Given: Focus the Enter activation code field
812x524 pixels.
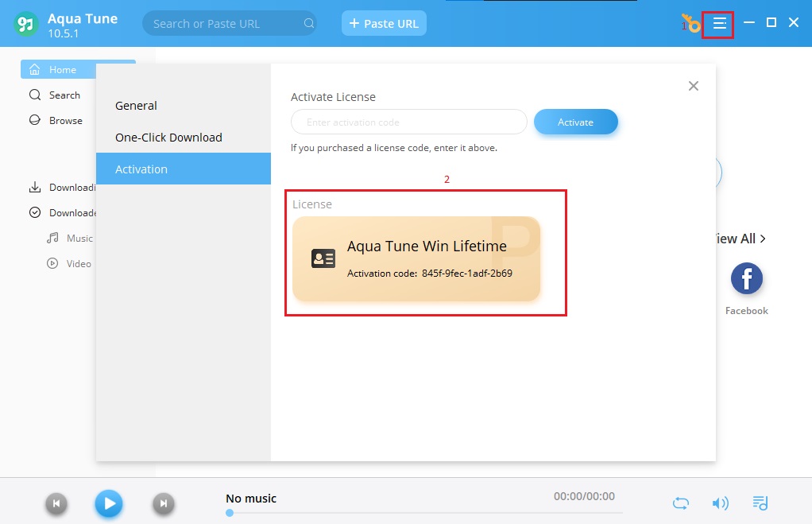Looking at the screenshot, I should point(408,122).
